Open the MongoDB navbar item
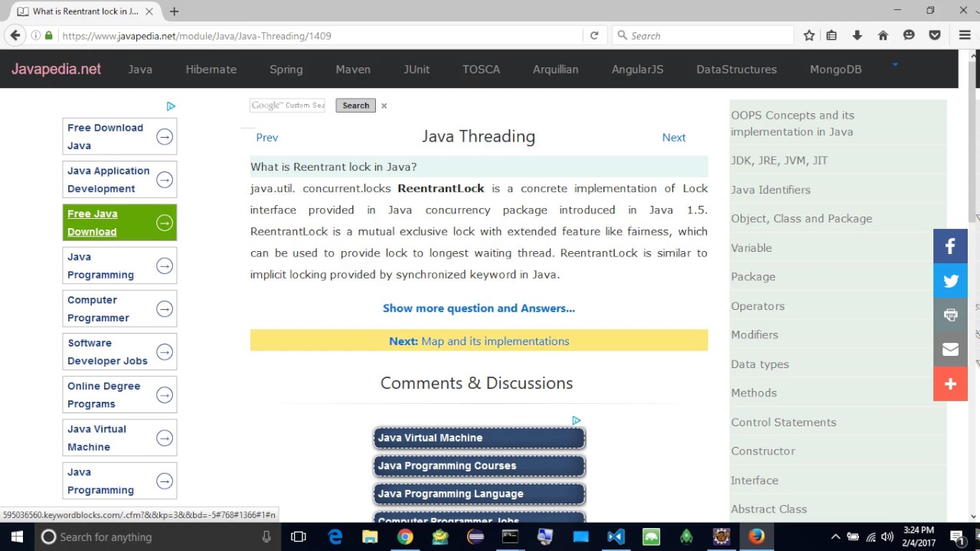The height and width of the screenshot is (551, 980). (836, 69)
